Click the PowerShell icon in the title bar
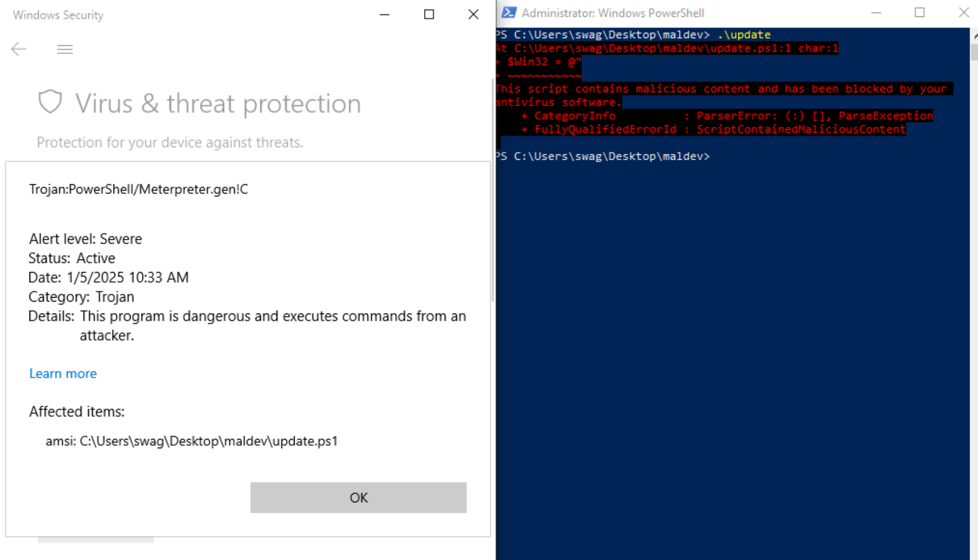This screenshot has width=978, height=560. coord(509,13)
